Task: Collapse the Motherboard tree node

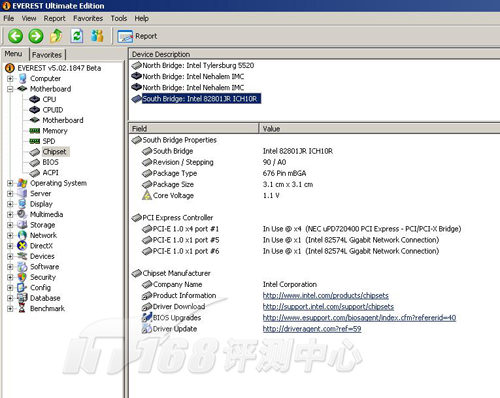Action: click(x=10, y=89)
